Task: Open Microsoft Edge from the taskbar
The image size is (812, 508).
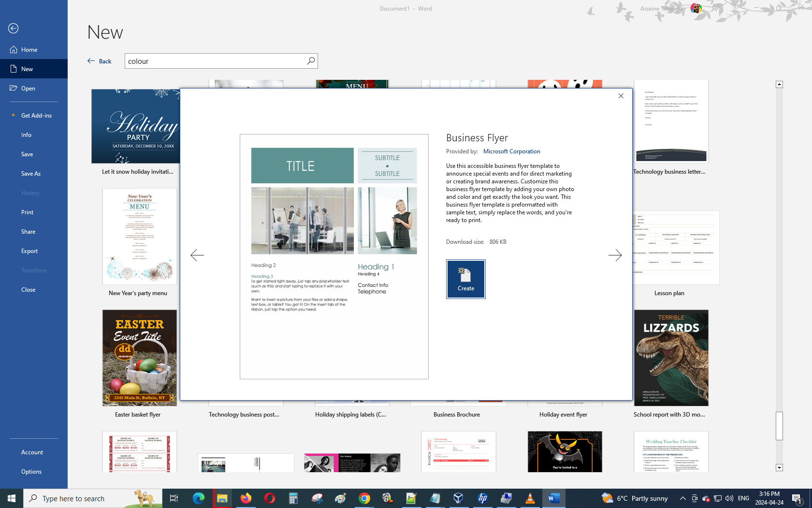Action: pos(198,498)
